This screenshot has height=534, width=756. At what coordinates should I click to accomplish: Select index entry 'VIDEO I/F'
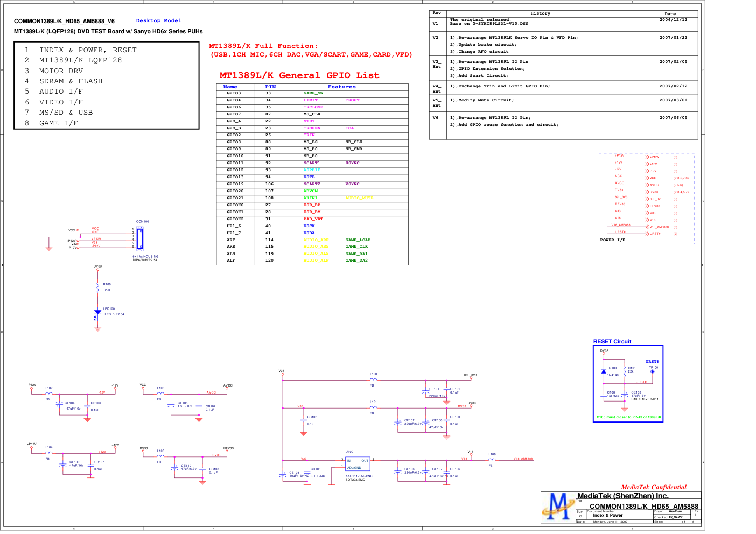click(x=61, y=102)
